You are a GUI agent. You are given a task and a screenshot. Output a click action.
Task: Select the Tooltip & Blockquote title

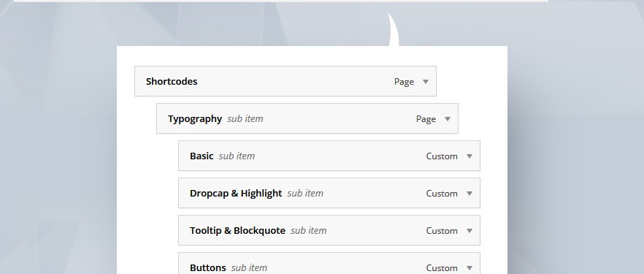click(237, 230)
